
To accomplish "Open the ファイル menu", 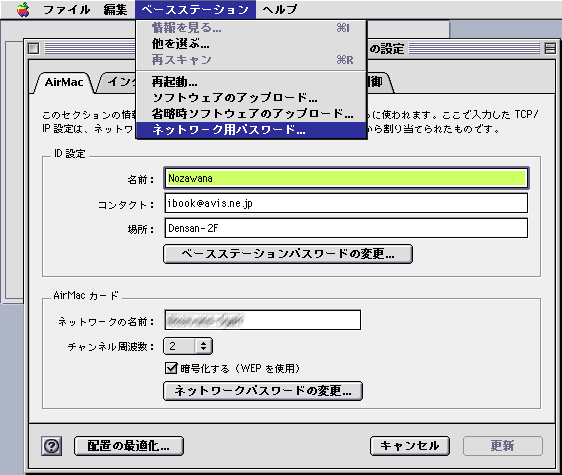I will [x=66, y=10].
